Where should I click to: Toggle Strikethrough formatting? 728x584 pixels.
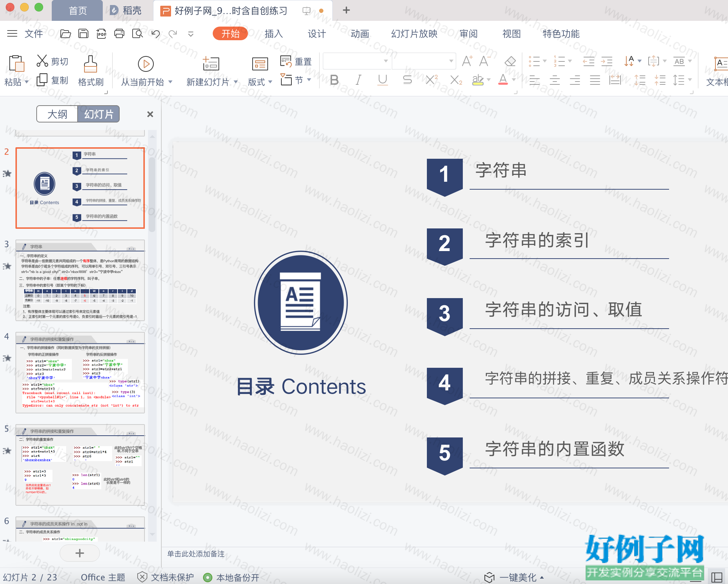click(407, 80)
